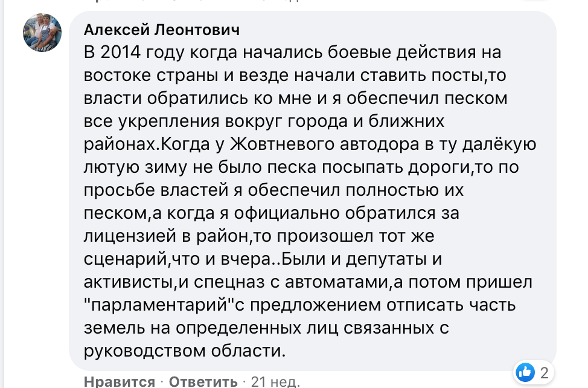588x388 pixels.
Task: Open the "21 нед." timestamp link
Action: [275, 381]
